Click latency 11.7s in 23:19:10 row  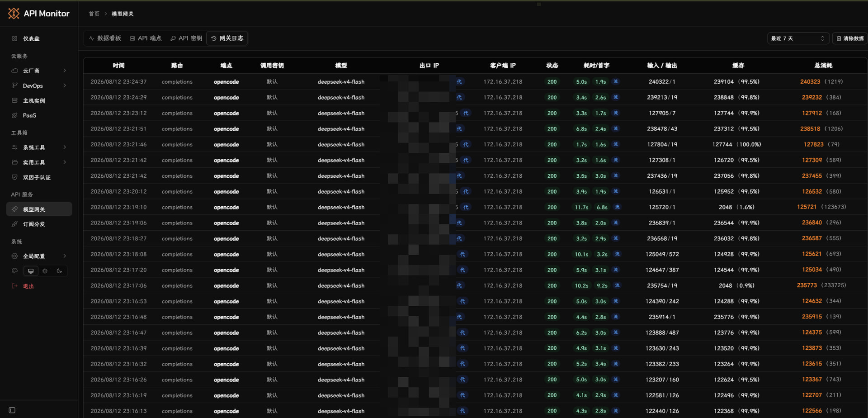[x=581, y=207]
